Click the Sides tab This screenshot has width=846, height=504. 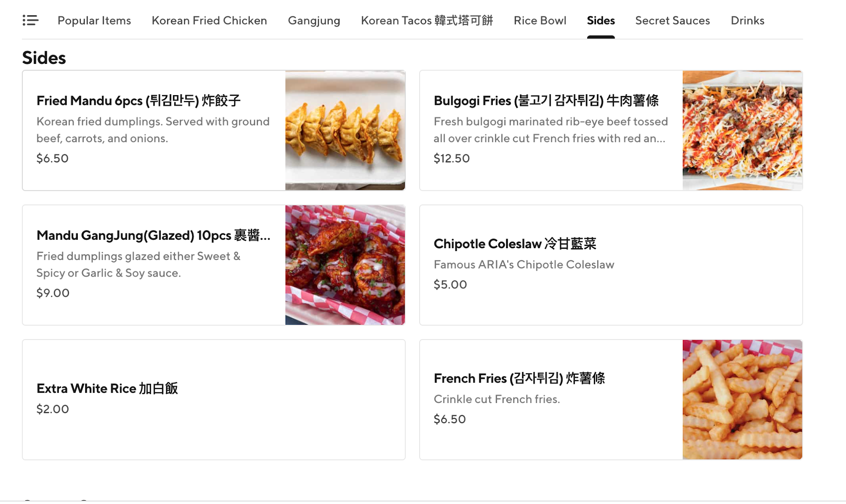pyautogui.click(x=601, y=20)
